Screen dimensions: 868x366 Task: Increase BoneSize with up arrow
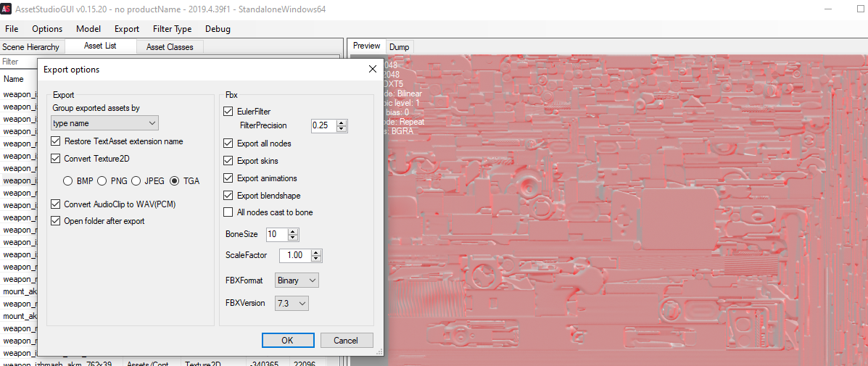coord(294,231)
